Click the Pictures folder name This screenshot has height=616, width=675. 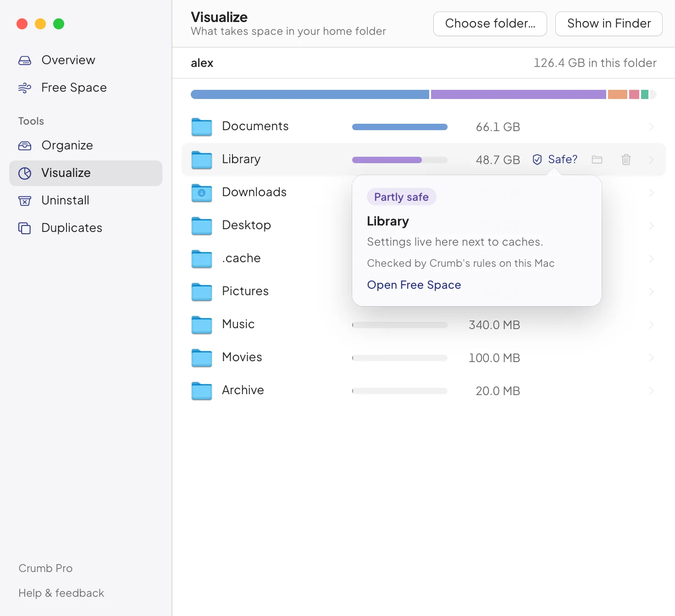click(x=245, y=291)
